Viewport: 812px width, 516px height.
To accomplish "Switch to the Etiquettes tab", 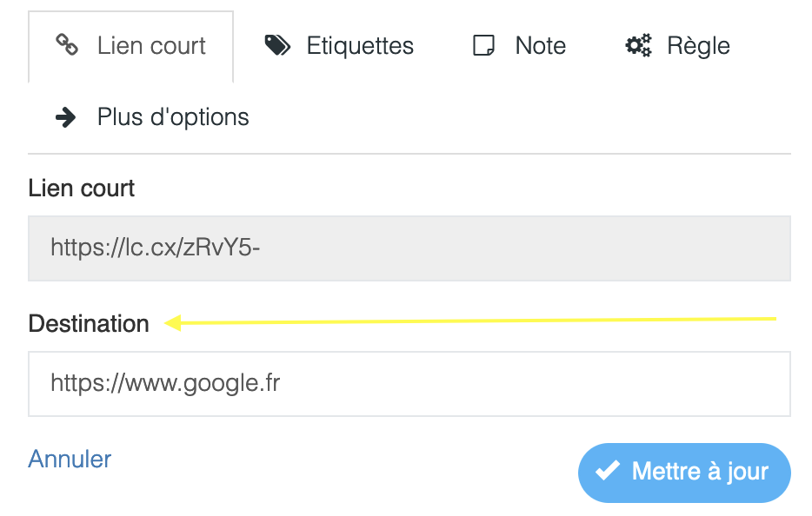I will 339,45.
